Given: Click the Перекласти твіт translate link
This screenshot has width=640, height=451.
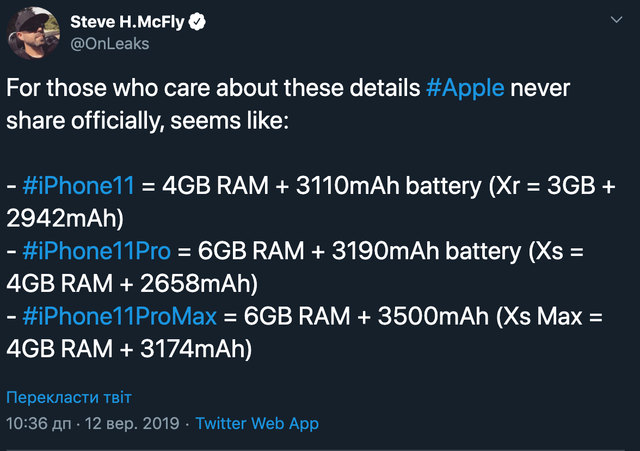Looking at the screenshot, I should (68, 397).
